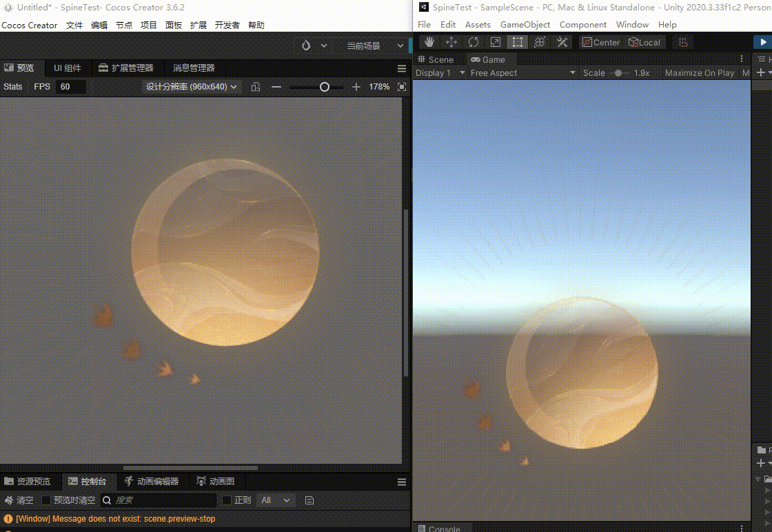The image size is (772, 532).
Task: Open Unity custom editor tools icon
Action: click(x=562, y=42)
